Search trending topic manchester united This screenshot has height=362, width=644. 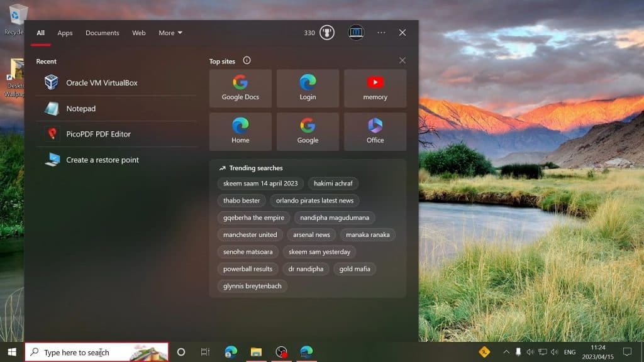250,234
